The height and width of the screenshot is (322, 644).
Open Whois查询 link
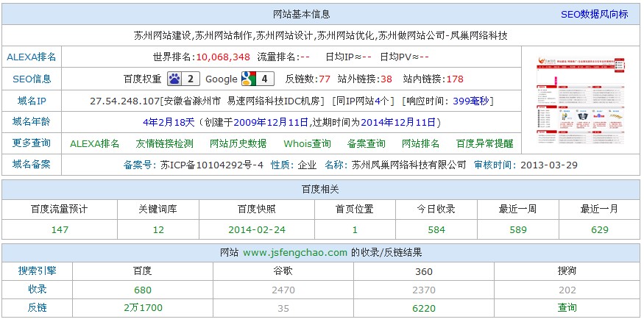click(x=307, y=143)
